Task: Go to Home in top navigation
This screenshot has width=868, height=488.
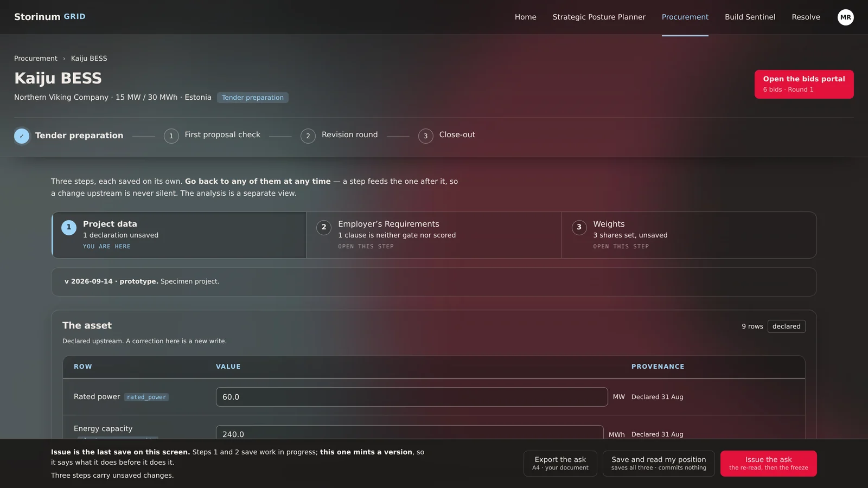Action: (x=525, y=17)
